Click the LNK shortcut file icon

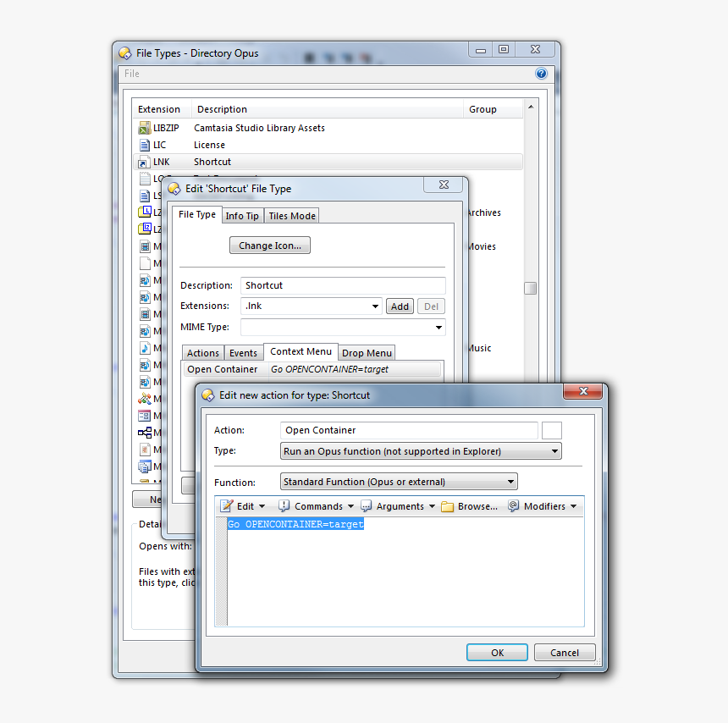point(145,162)
